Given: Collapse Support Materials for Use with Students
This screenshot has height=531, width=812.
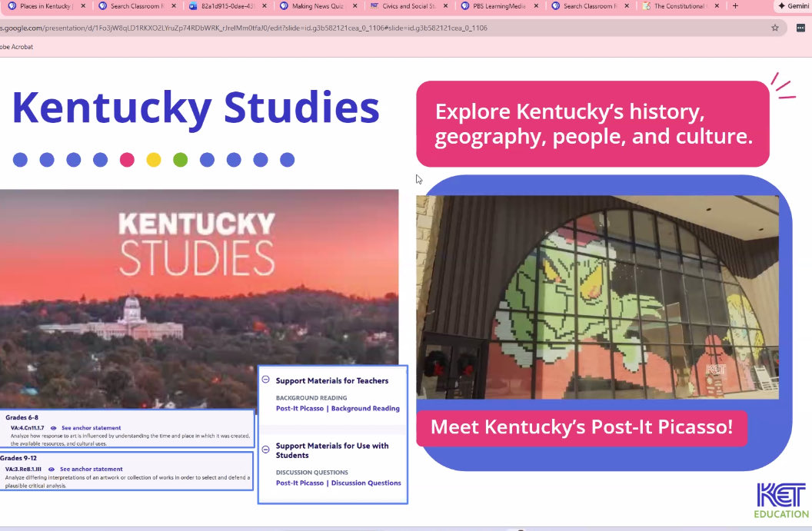Looking at the screenshot, I should [265, 450].
